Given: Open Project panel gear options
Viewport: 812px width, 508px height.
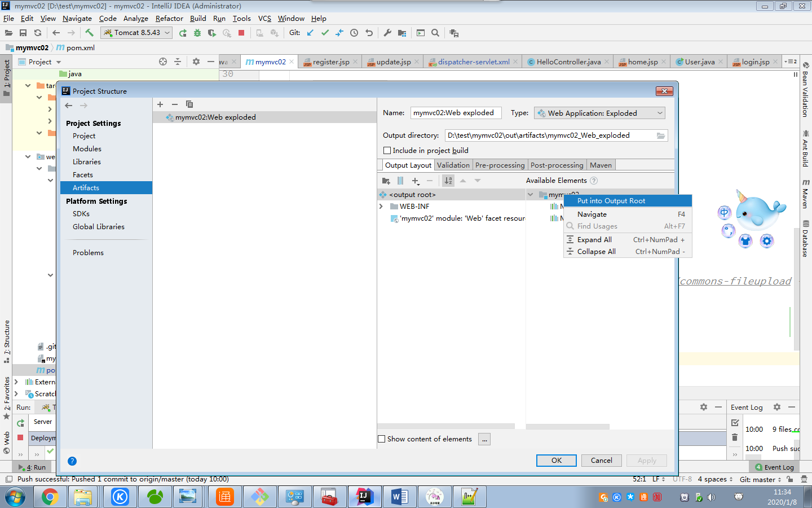Looking at the screenshot, I should tap(196, 62).
